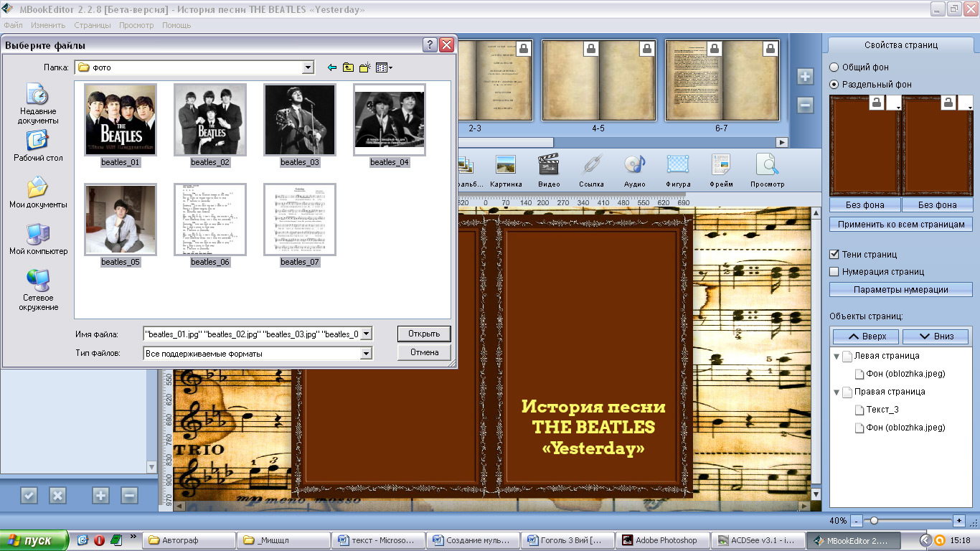Image resolution: width=980 pixels, height=551 pixels.
Task: Click the minus button in bottom-left panel
Action: 129,495
